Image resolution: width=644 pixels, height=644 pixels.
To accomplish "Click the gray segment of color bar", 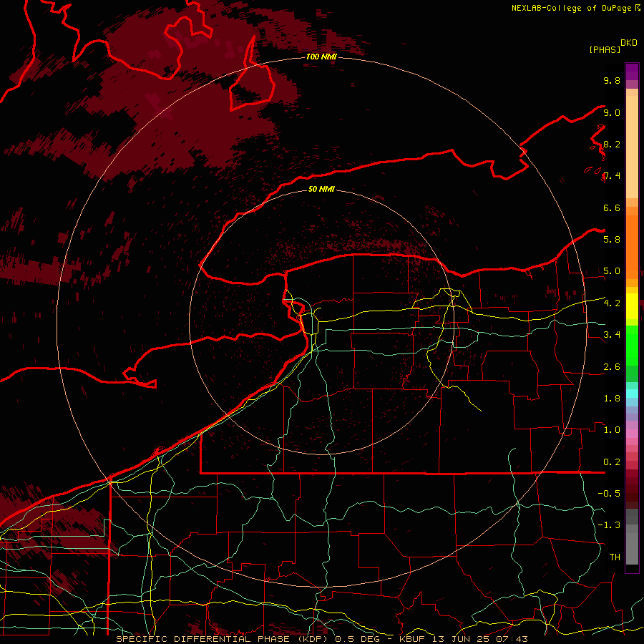I will [632, 537].
